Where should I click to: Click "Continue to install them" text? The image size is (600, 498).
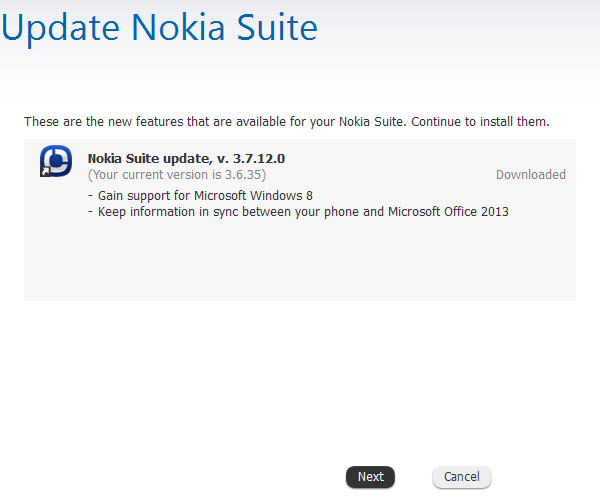point(479,122)
